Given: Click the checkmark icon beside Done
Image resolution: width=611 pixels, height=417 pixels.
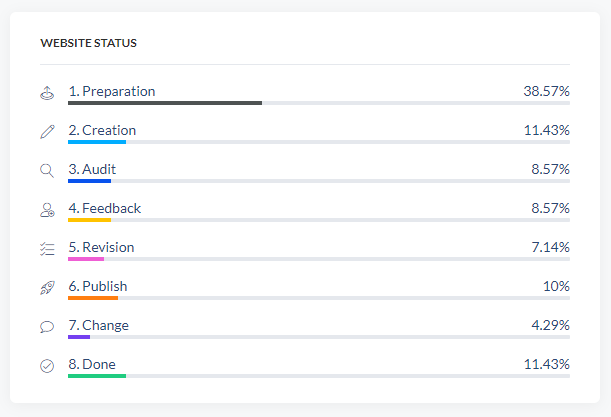Looking at the screenshot, I should 47,365.
